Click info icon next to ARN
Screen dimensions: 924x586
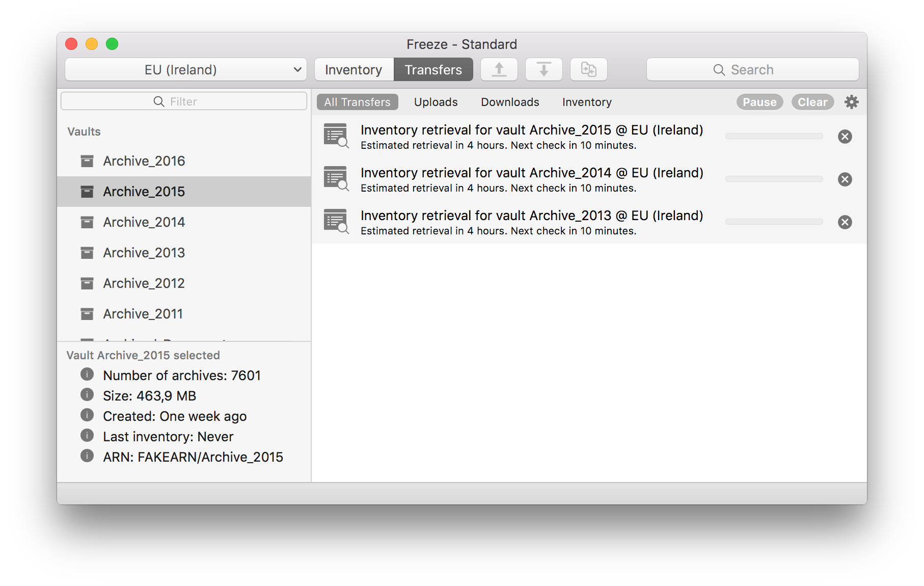pos(87,456)
